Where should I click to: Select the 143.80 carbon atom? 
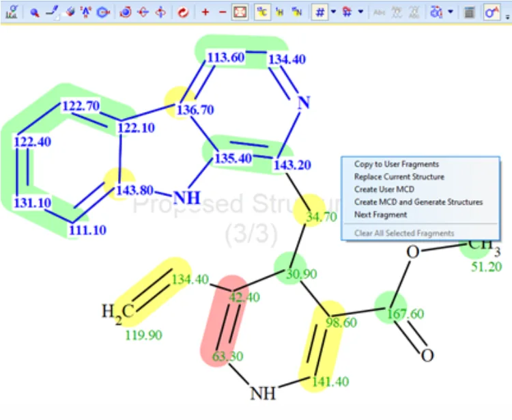click(135, 190)
